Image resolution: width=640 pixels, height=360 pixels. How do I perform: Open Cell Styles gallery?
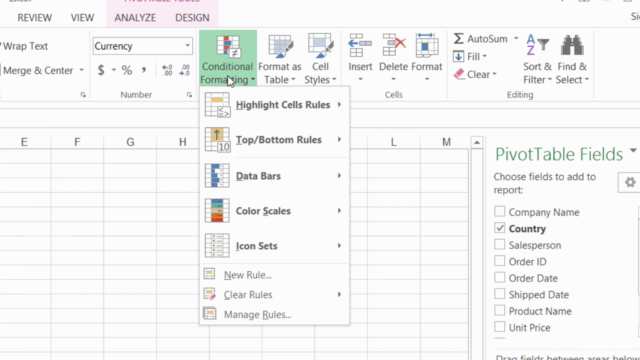320,58
